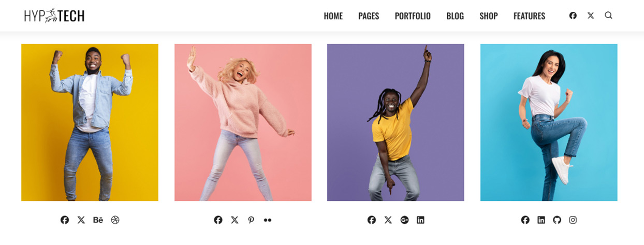Open LinkedIn icon under the purple photo
Image resolution: width=644 pixels, height=245 pixels.
pyautogui.click(x=420, y=220)
